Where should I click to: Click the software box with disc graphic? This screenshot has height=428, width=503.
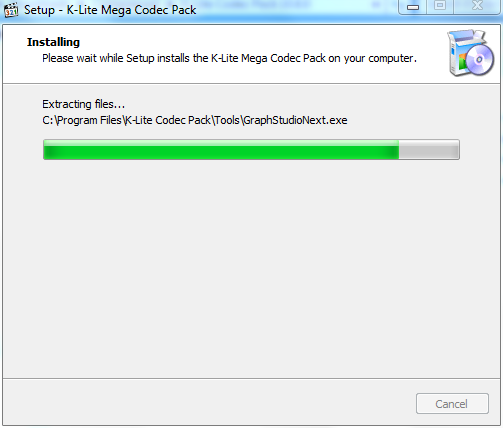point(470,53)
